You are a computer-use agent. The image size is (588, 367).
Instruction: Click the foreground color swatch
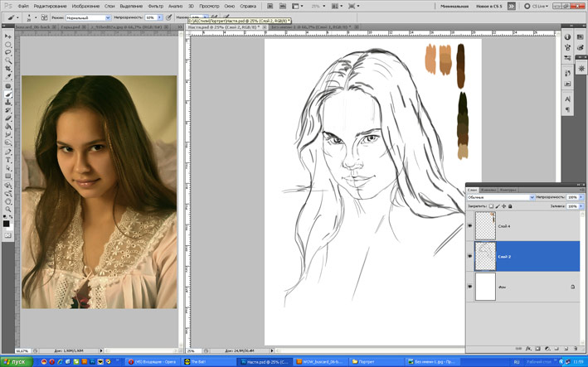[6, 222]
